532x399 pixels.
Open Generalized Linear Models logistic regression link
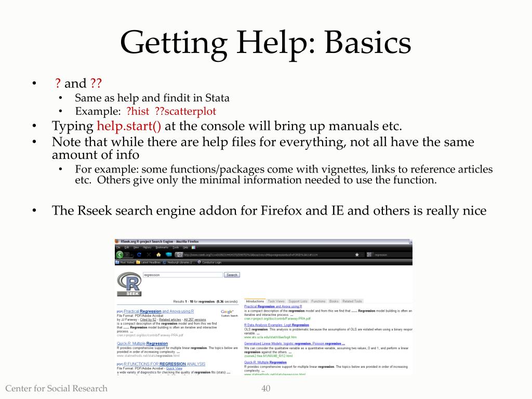point(295,344)
